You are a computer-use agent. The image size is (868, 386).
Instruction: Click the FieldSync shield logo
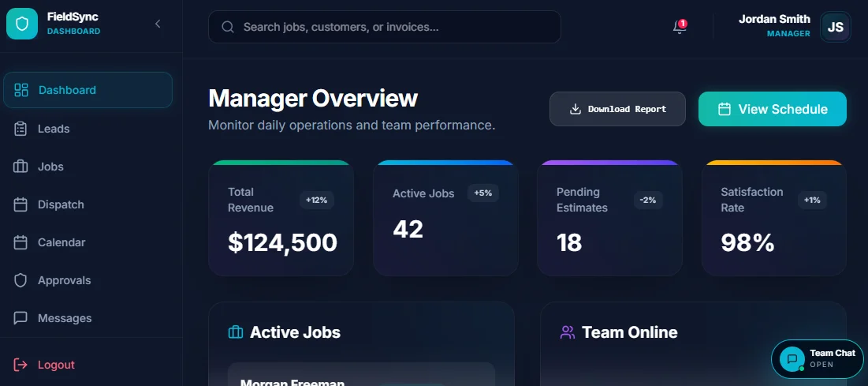click(x=21, y=24)
